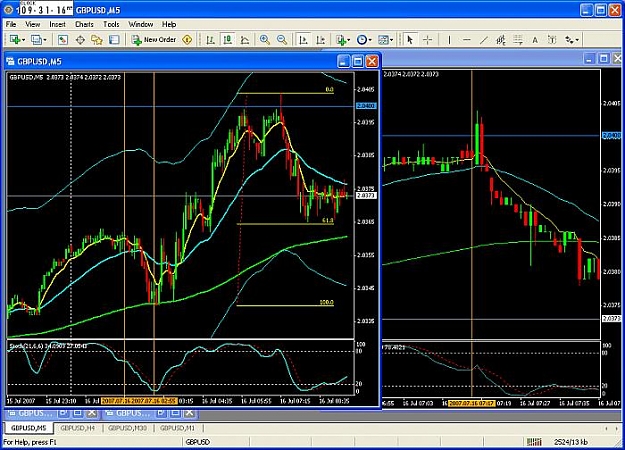Select the Fibonacci Retracement tool

[x=518, y=40]
